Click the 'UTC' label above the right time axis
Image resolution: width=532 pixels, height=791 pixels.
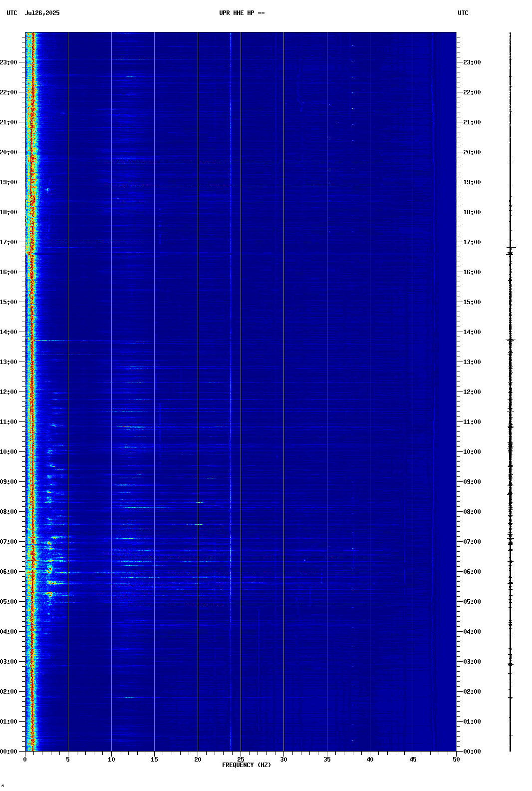tap(463, 13)
